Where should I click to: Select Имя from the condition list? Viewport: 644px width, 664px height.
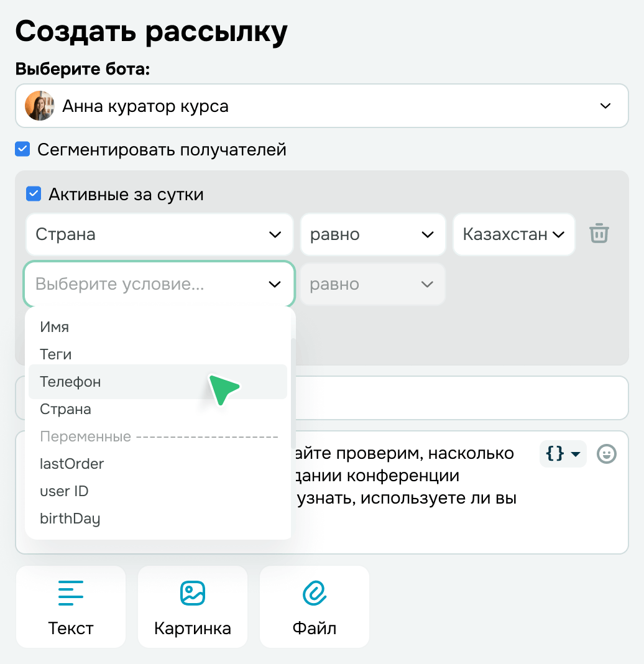click(x=55, y=326)
